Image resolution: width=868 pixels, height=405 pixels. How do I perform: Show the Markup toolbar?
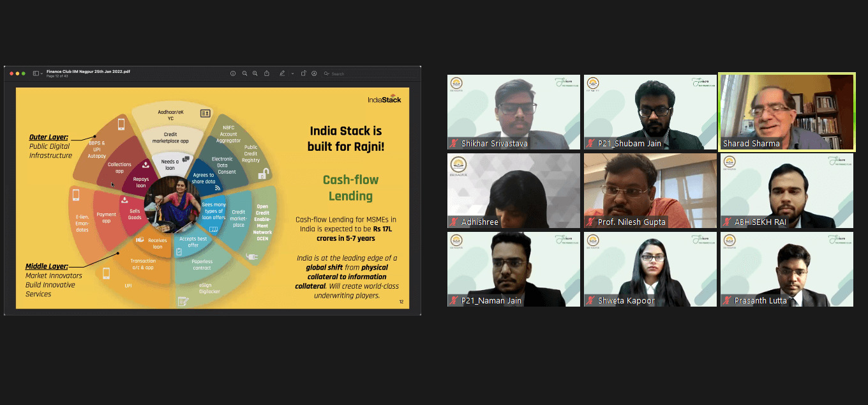point(314,73)
